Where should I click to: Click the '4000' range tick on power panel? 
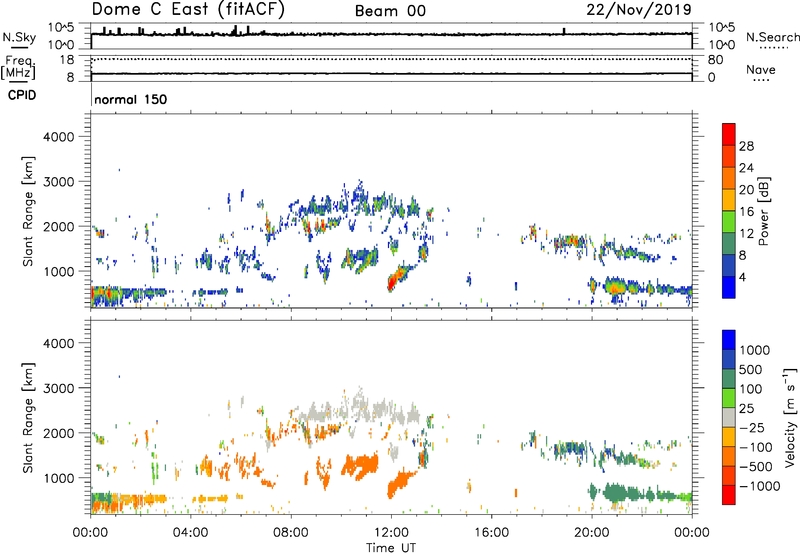pyautogui.click(x=59, y=137)
